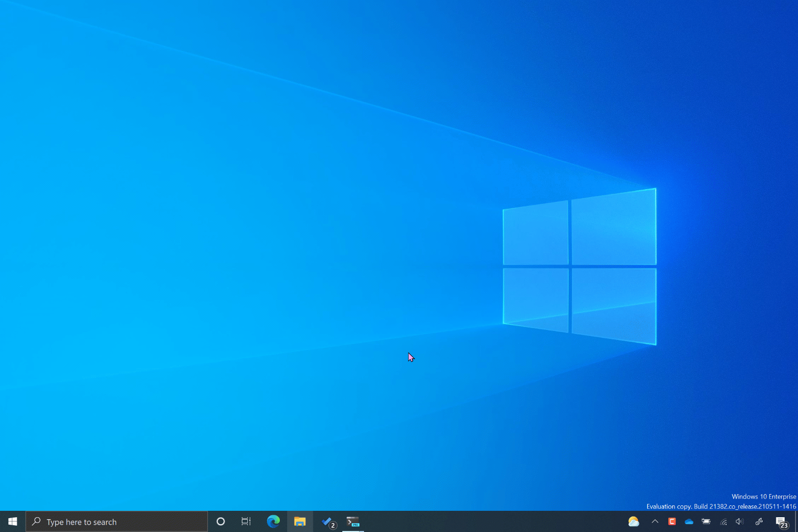Open Windows Terminal Preview from the taskbar
Image resolution: width=798 pixels, height=532 pixels.
(x=353, y=522)
